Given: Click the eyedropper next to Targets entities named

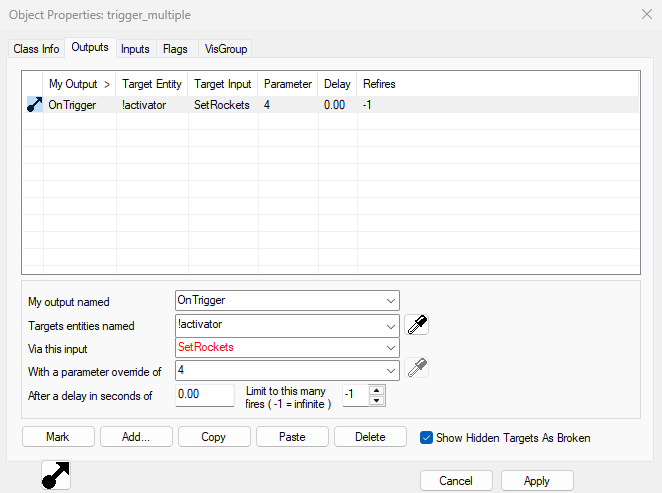Looking at the screenshot, I should coord(417,324).
